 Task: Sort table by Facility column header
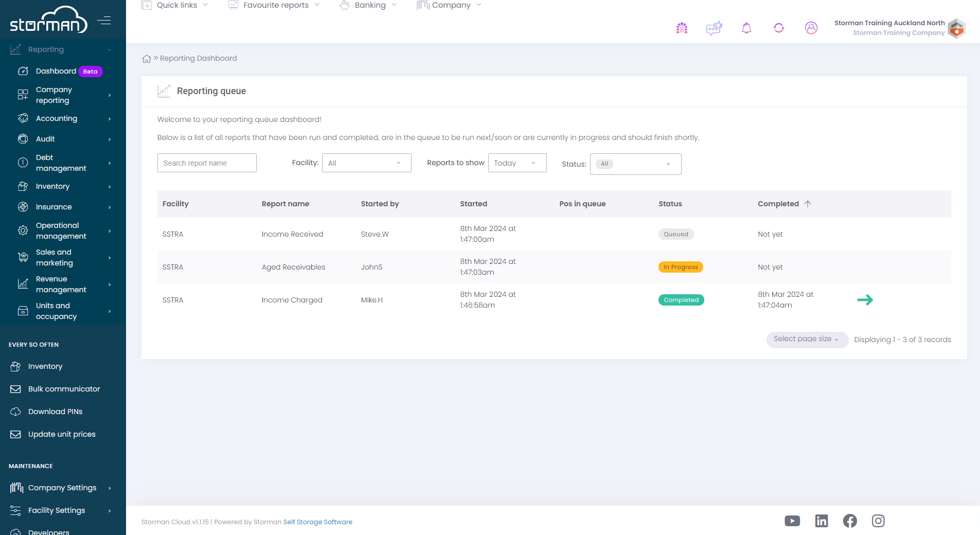click(x=175, y=204)
